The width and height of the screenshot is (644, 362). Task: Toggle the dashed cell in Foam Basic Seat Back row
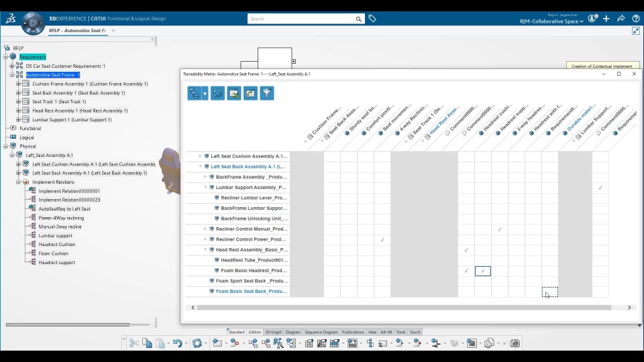550,292
